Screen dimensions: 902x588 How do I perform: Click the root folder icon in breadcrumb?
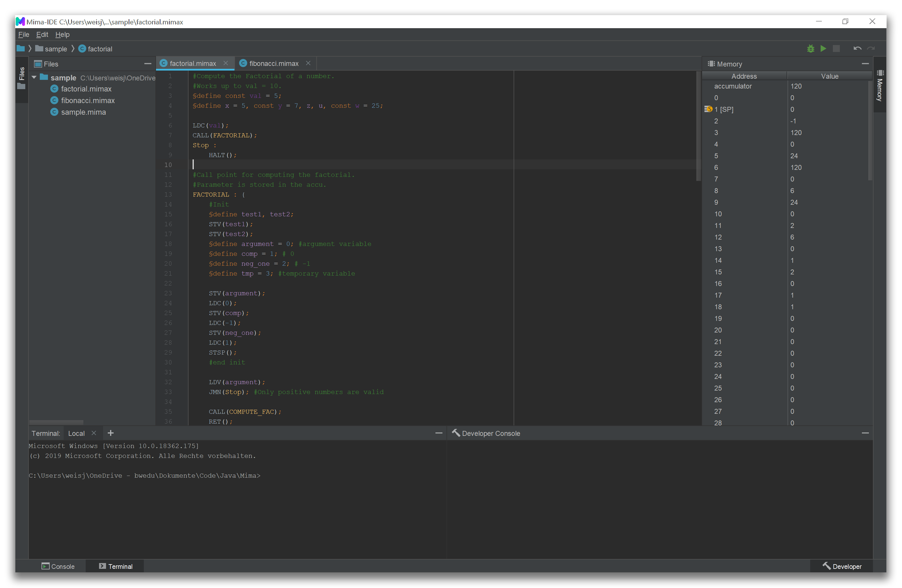click(21, 48)
